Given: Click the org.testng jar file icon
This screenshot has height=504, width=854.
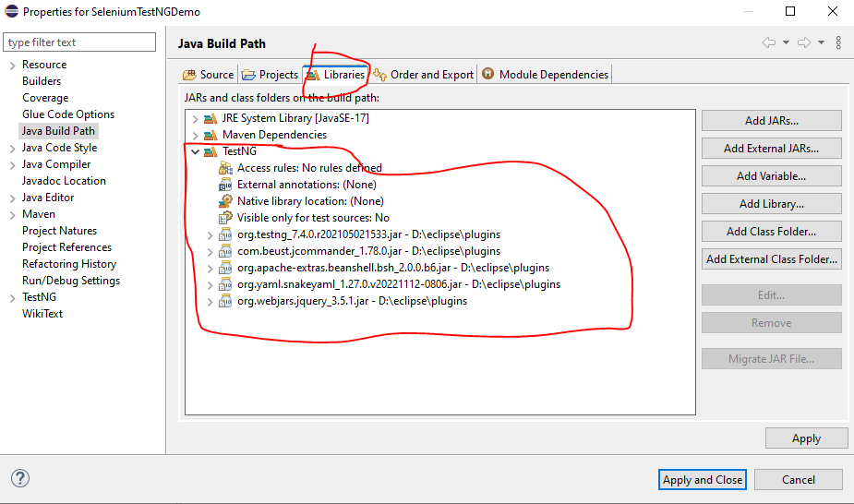Looking at the screenshot, I should click(225, 234).
